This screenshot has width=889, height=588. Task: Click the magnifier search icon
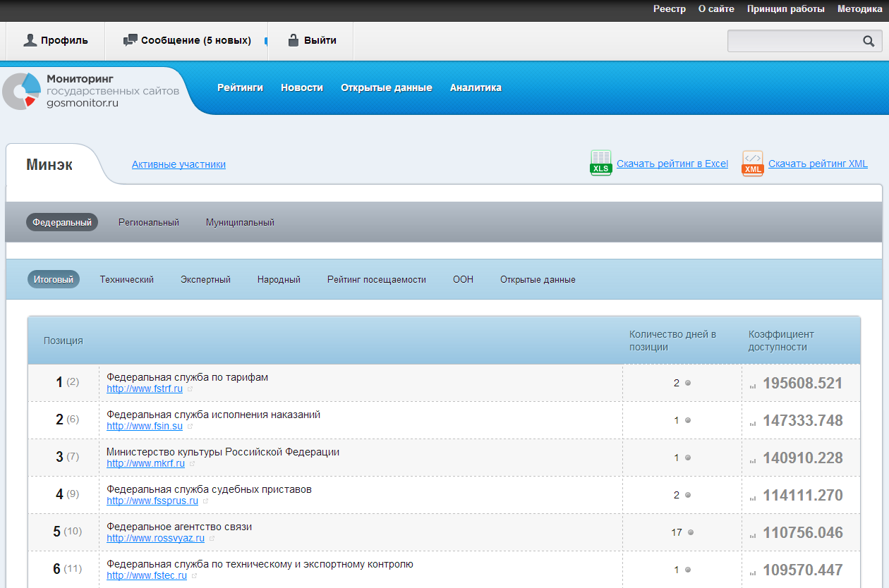pyautogui.click(x=869, y=41)
